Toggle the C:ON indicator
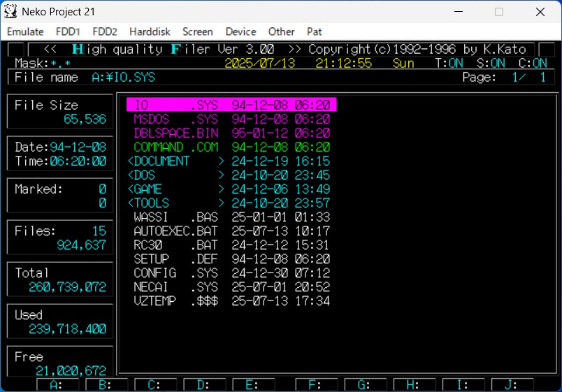562x392 pixels. click(533, 64)
